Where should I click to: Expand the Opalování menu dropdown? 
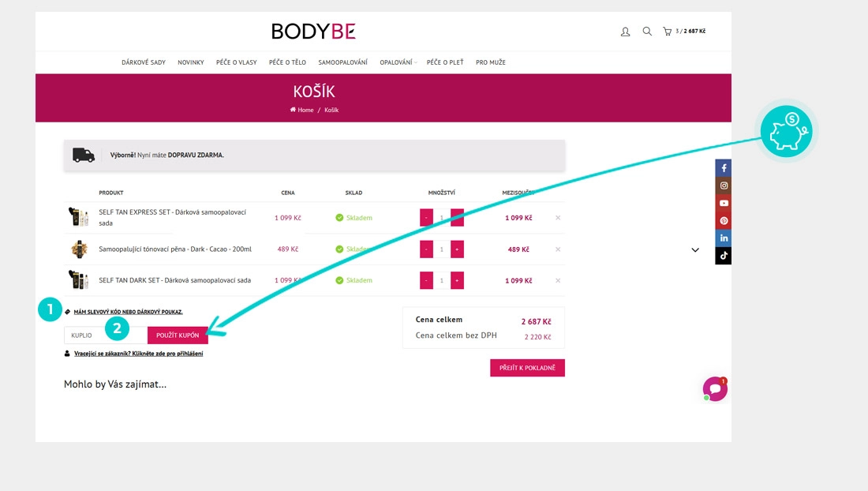tap(397, 62)
